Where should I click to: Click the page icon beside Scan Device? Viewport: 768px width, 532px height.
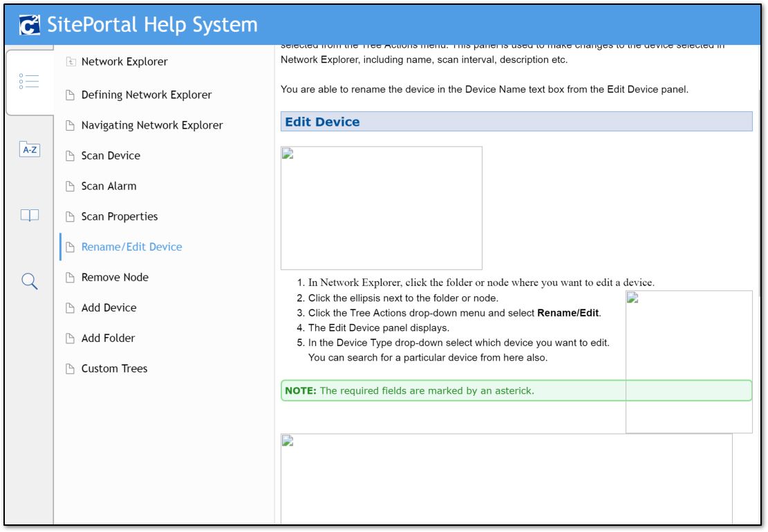pyautogui.click(x=71, y=155)
